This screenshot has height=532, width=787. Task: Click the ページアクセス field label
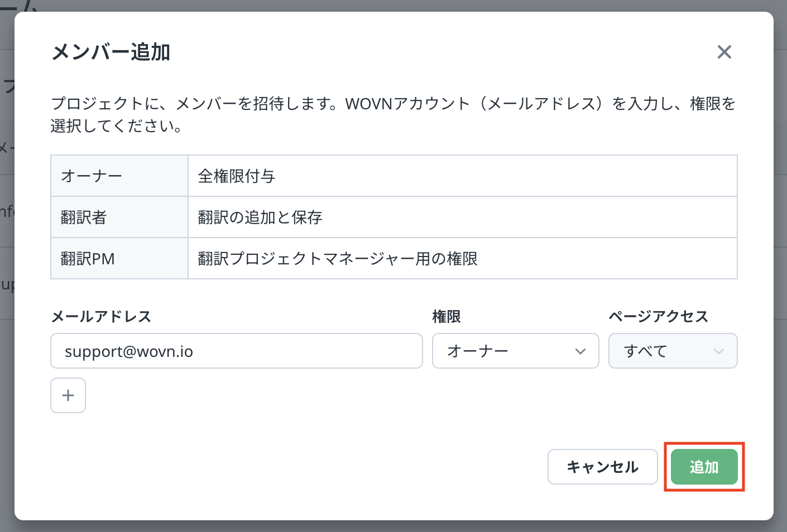click(x=659, y=316)
